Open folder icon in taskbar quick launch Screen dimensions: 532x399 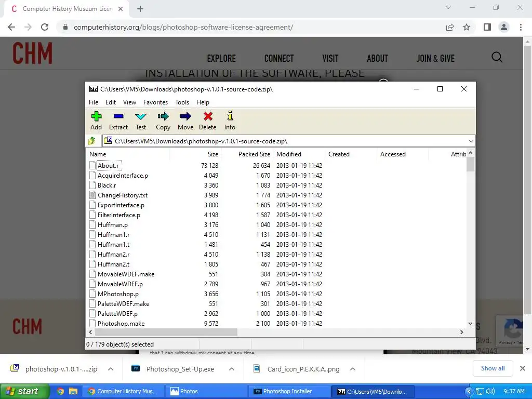[x=73, y=391]
